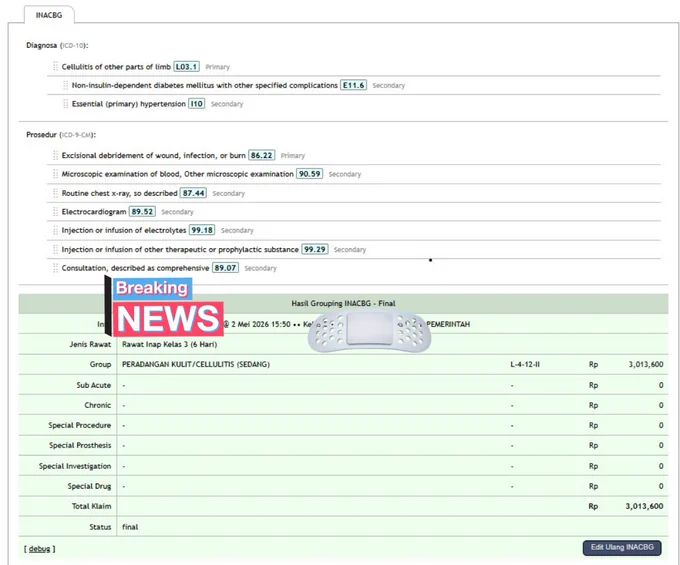
Task: Select procedure code 99.18 badge
Action: coord(202,230)
